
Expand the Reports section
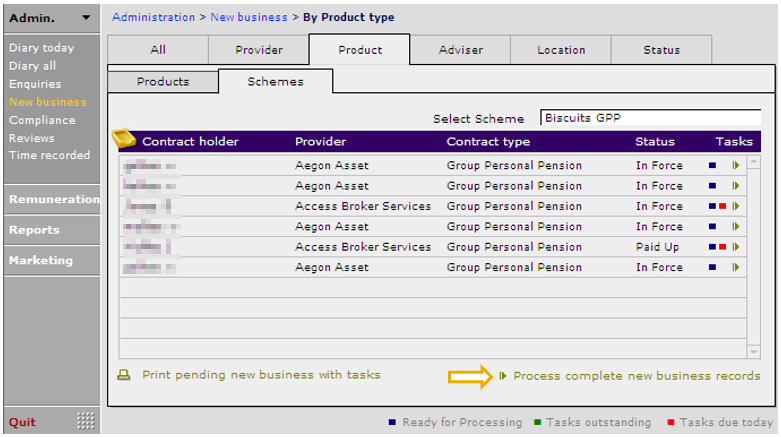34,230
